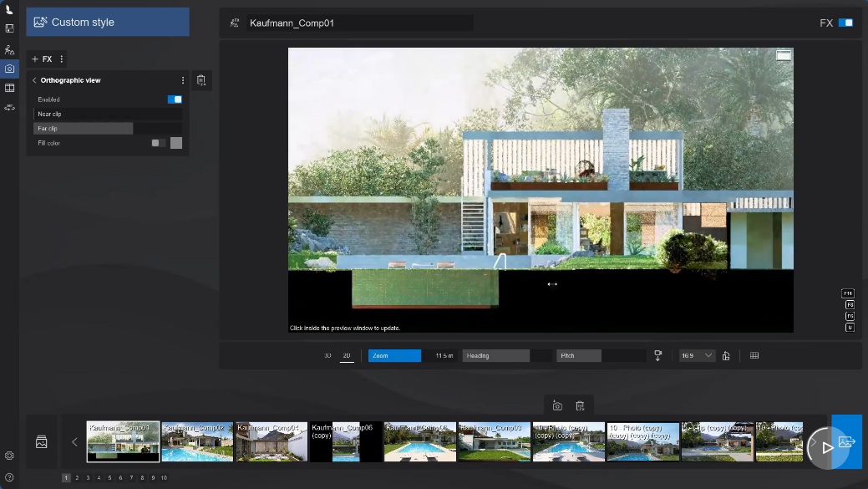This screenshot has width=868, height=489.
Task: Collapse Orthographic view with back chevron
Action: 34,80
